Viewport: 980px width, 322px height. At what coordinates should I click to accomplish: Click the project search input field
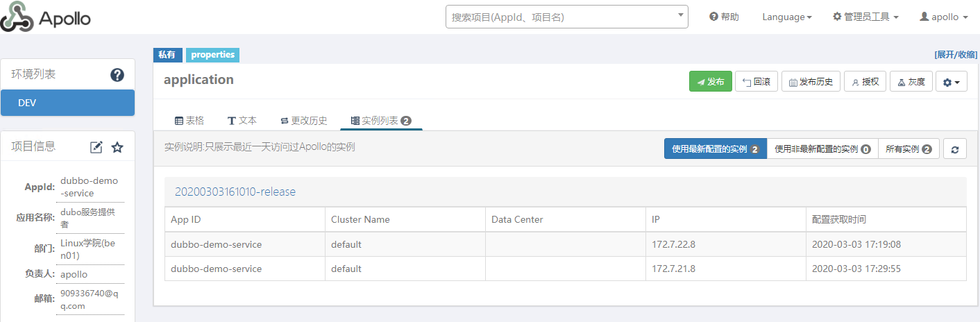561,17
